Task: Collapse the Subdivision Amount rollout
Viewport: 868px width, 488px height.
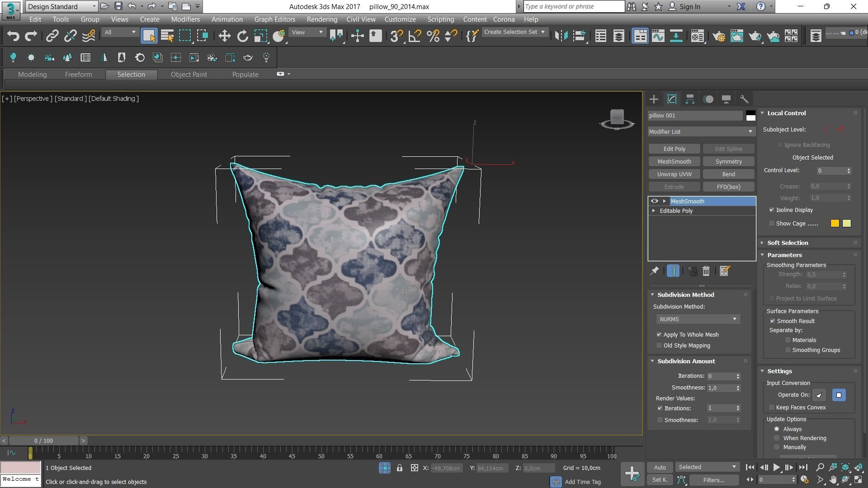Action: (686, 361)
